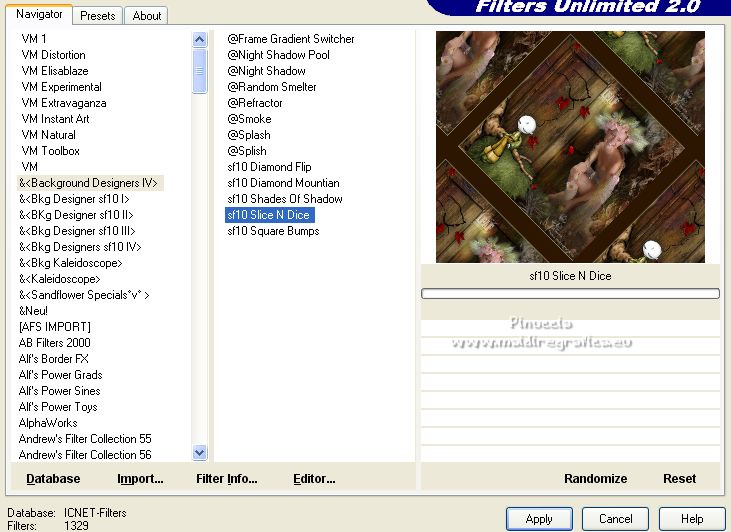
Task: Select Andrew's Filter Collection 55
Action: (85, 439)
